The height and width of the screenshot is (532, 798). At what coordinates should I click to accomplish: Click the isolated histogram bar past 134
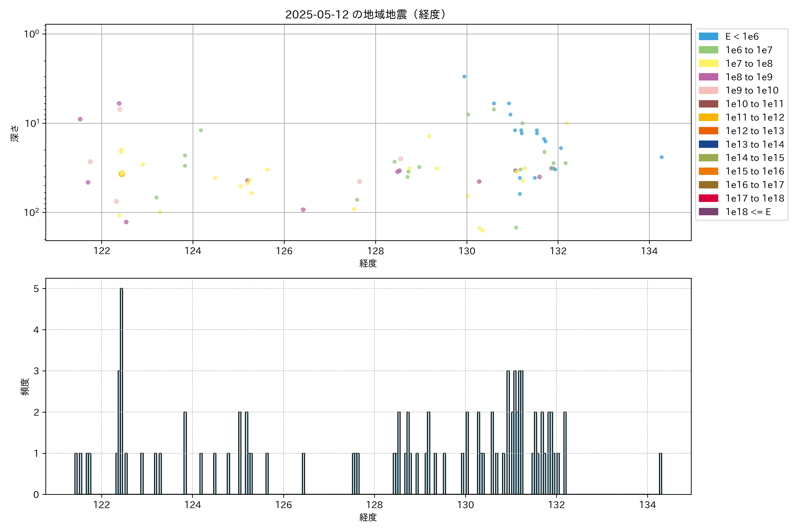pos(660,474)
